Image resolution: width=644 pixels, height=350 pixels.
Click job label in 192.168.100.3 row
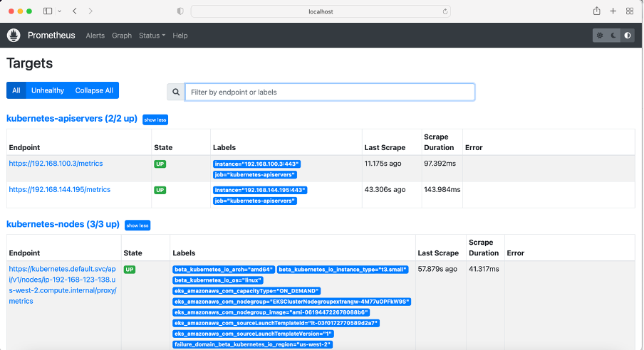pyautogui.click(x=254, y=174)
